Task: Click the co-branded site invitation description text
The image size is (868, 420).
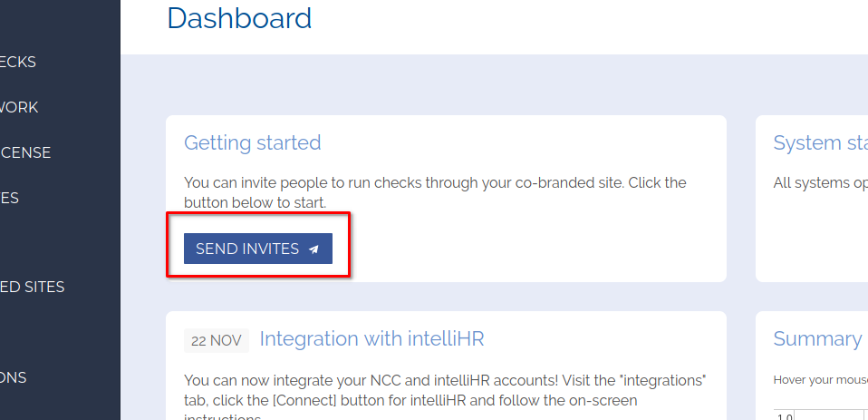Action: tap(435, 193)
